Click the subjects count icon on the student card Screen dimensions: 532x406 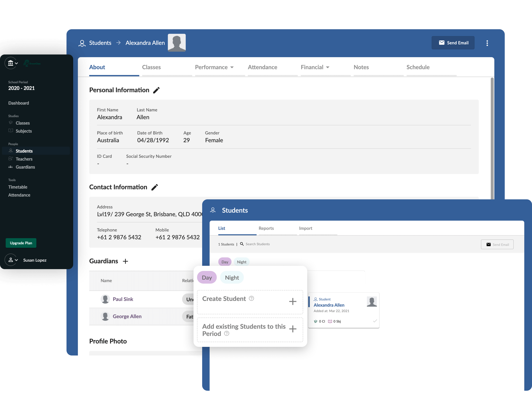[330, 321]
